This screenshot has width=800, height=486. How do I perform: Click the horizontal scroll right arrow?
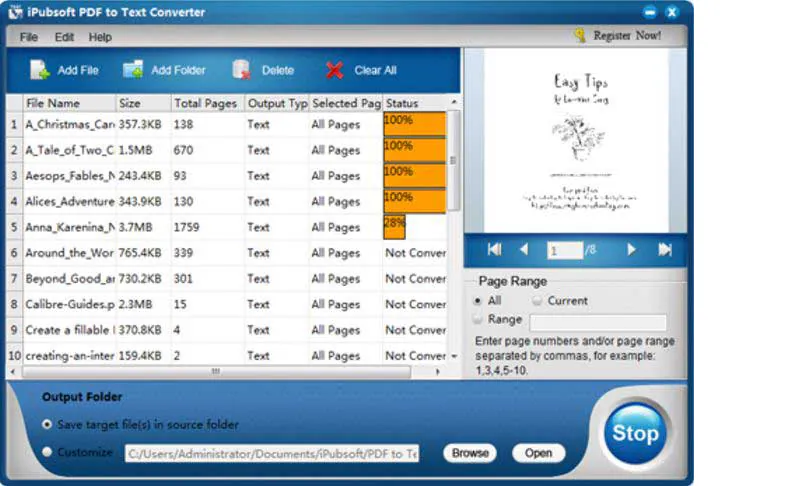(438, 372)
